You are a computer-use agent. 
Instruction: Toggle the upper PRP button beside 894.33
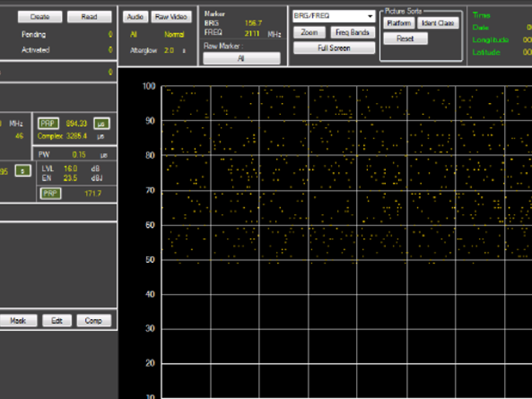tap(48, 123)
